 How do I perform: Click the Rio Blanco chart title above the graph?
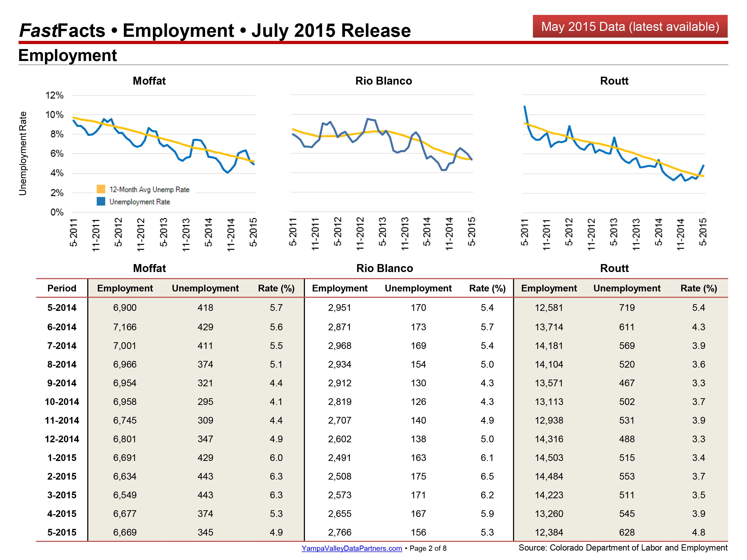click(x=384, y=81)
